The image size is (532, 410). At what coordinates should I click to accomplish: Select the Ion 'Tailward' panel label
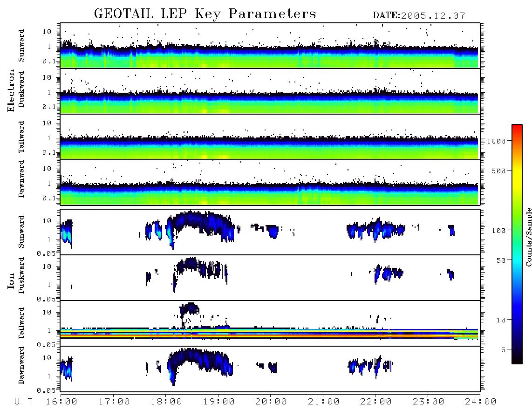pyautogui.click(x=21, y=323)
